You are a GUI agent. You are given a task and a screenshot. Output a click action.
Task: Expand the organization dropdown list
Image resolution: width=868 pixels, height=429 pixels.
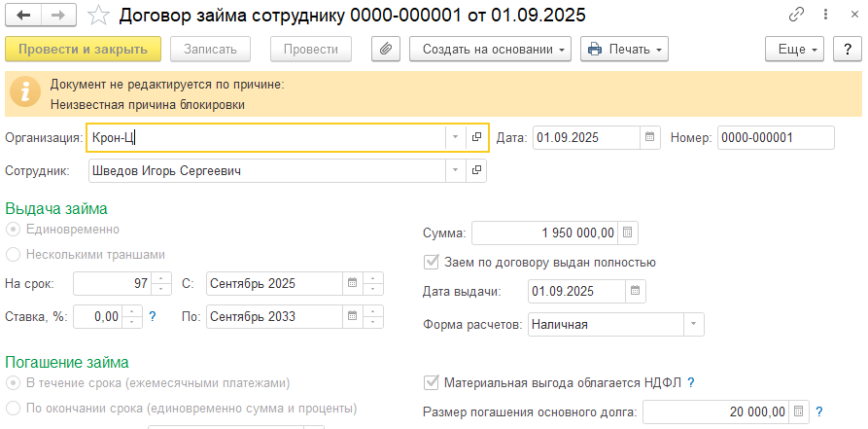coord(455,137)
